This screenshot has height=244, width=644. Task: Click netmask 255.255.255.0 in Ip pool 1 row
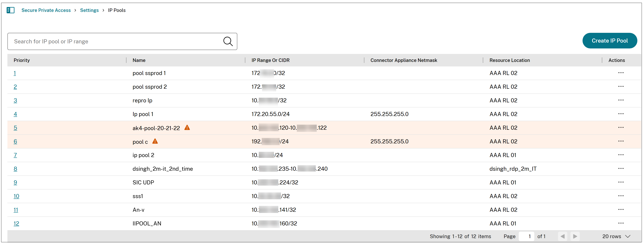[x=389, y=114]
